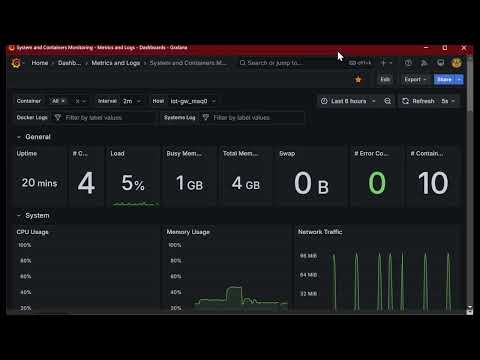Click the Memory Usage panel title
This screenshot has height=360, width=480.
point(188,232)
